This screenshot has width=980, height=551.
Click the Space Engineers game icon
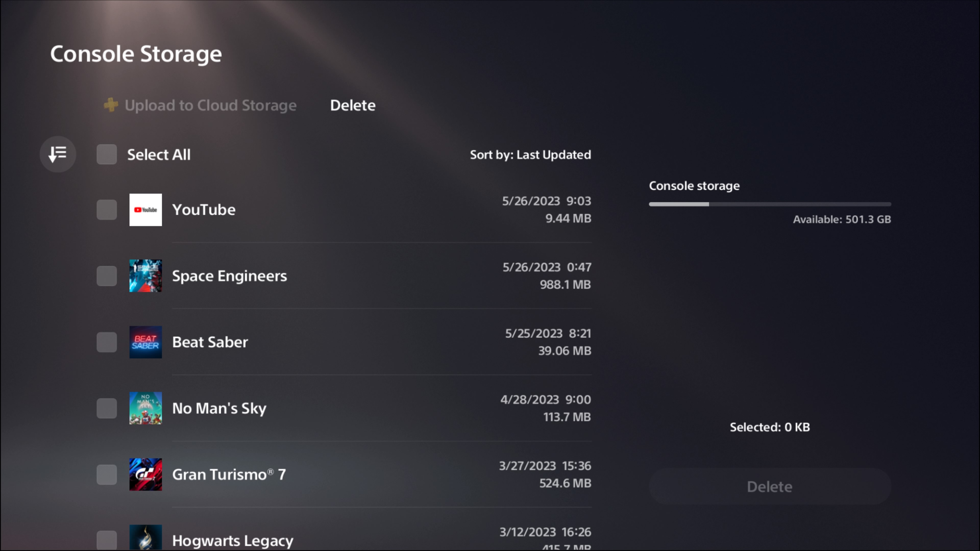145,276
